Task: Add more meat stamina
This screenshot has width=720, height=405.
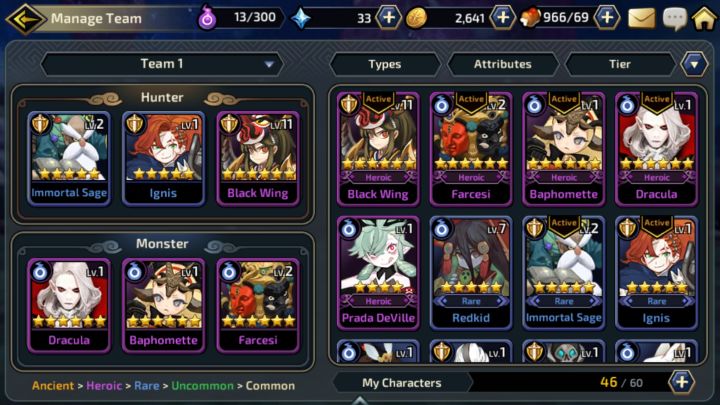Action: tap(607, 18)
